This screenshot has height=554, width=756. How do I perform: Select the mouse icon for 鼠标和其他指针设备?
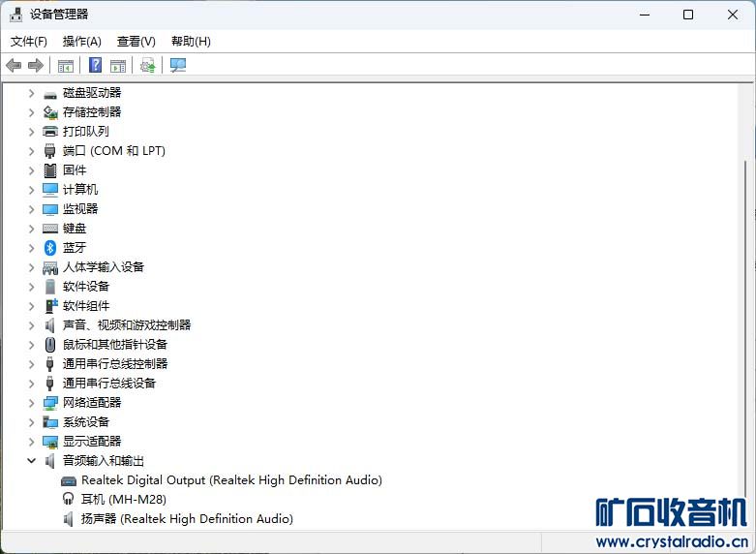point(50,345)
